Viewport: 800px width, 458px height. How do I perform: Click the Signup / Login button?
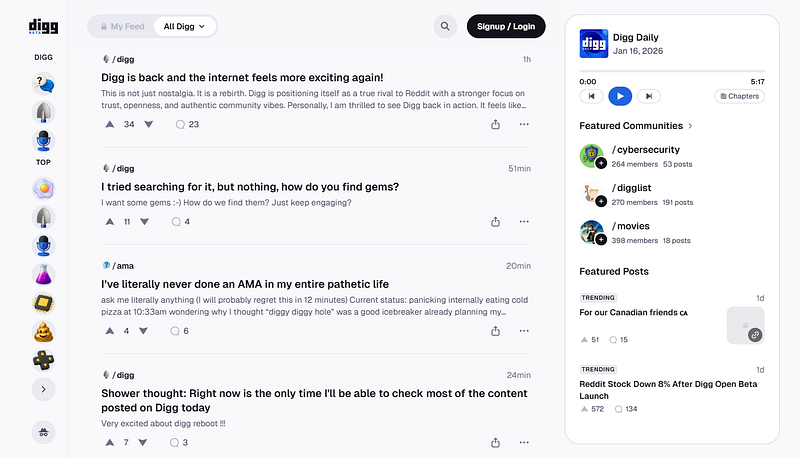pos(506,26)
